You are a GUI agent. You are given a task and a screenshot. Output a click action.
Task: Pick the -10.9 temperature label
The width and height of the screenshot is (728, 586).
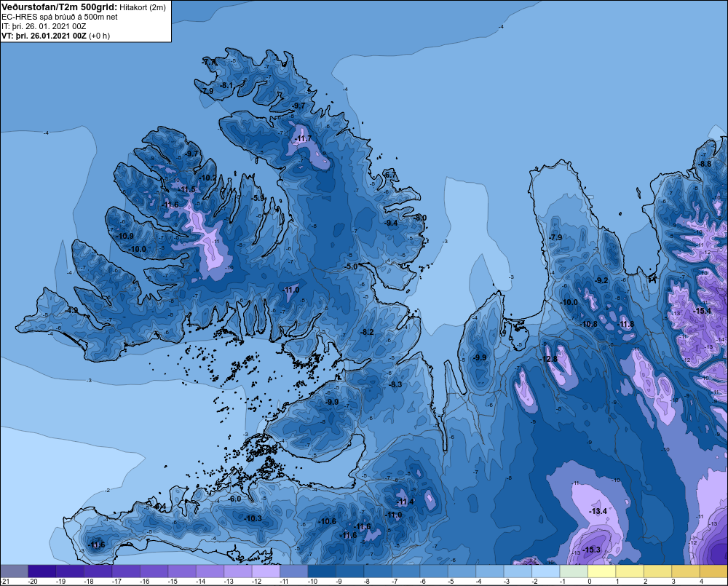coord(124,236)
